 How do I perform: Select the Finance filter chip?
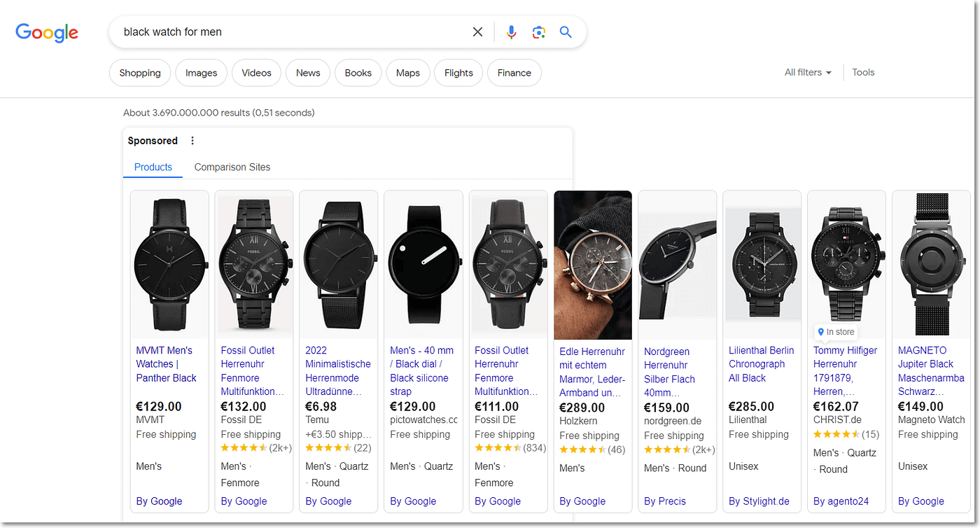point(514,73)
